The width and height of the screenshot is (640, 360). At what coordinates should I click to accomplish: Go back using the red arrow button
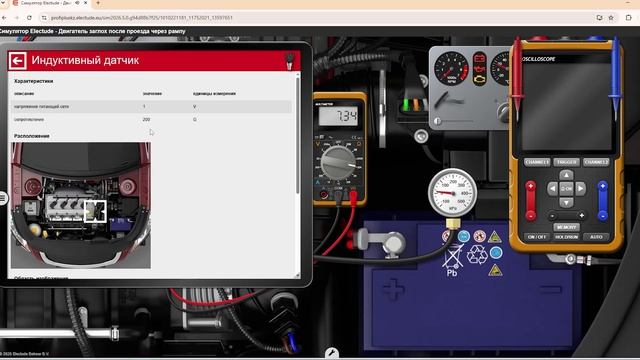(x=17, y=61)
